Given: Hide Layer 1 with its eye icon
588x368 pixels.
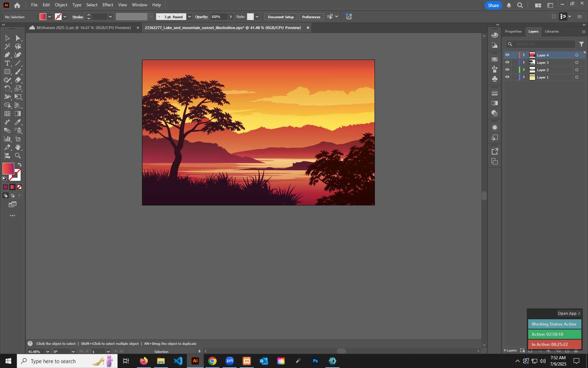Looking at the screenshot, I should [x=507, y=77].
